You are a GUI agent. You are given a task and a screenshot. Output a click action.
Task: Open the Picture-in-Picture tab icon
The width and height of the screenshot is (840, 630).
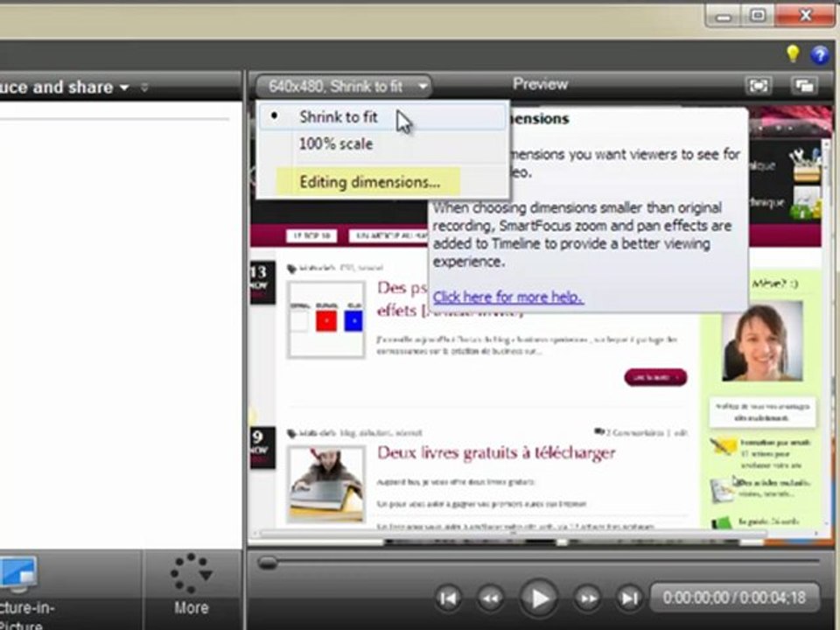18,573
